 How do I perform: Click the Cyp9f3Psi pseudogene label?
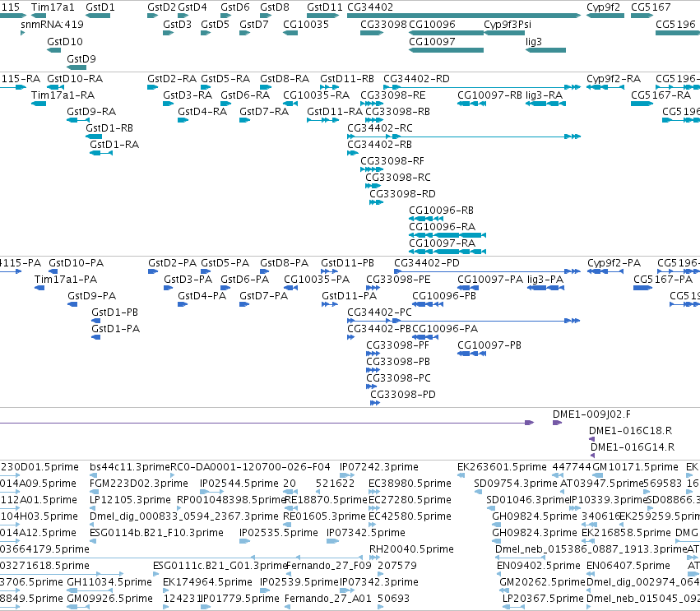[508, 24]
